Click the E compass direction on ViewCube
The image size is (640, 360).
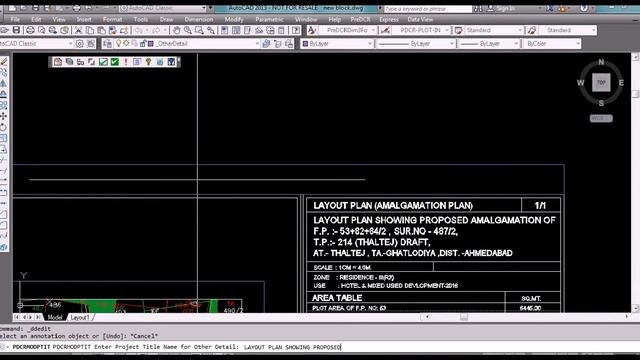[x=621, y=83]
